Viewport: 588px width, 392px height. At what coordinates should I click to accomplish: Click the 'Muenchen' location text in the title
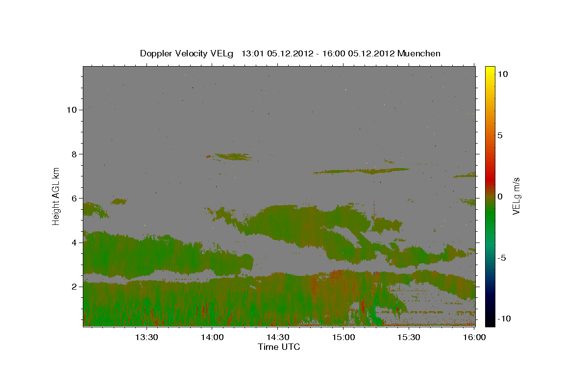(419, 53)
